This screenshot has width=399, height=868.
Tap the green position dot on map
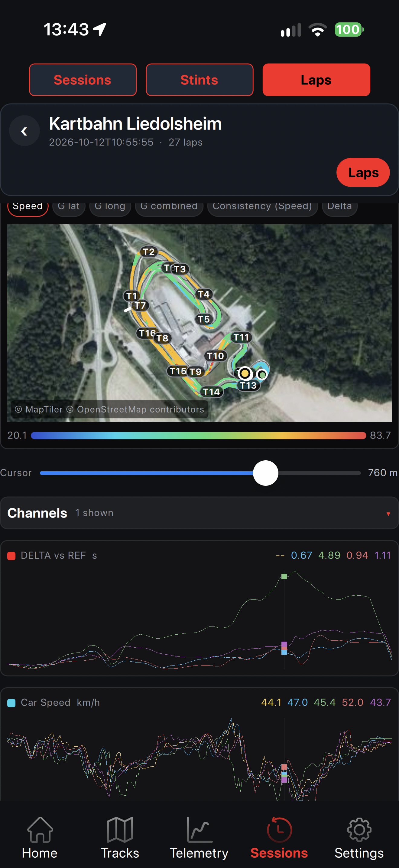tap(262, 374)
